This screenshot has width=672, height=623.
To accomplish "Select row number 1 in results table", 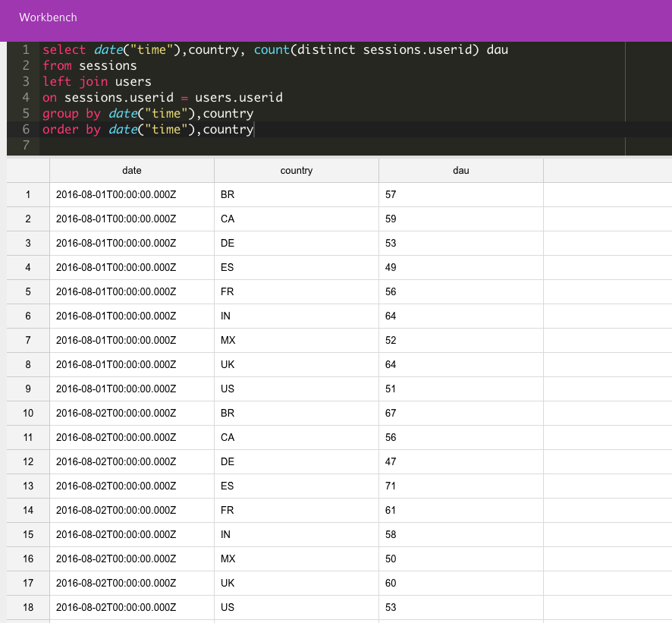I will click(28, 195).
